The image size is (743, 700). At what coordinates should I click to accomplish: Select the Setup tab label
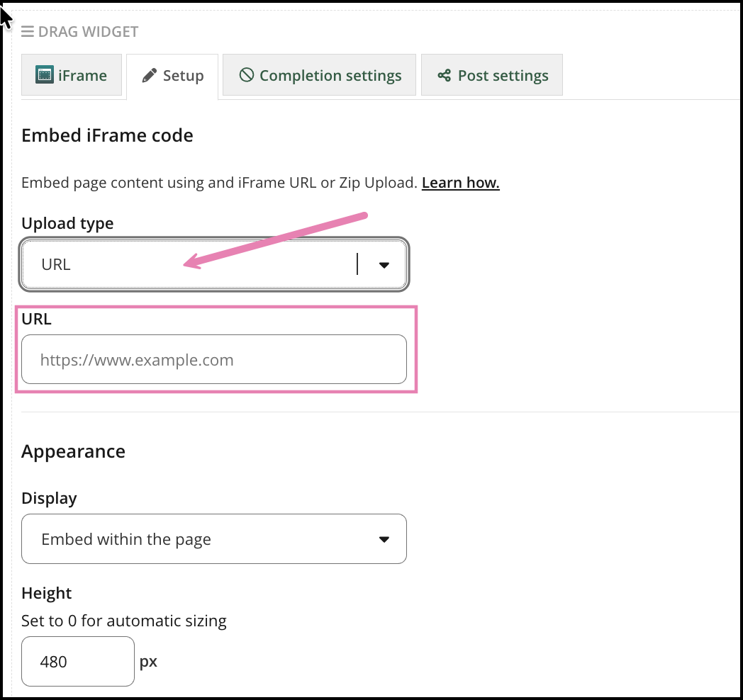[x=183, y=76]
